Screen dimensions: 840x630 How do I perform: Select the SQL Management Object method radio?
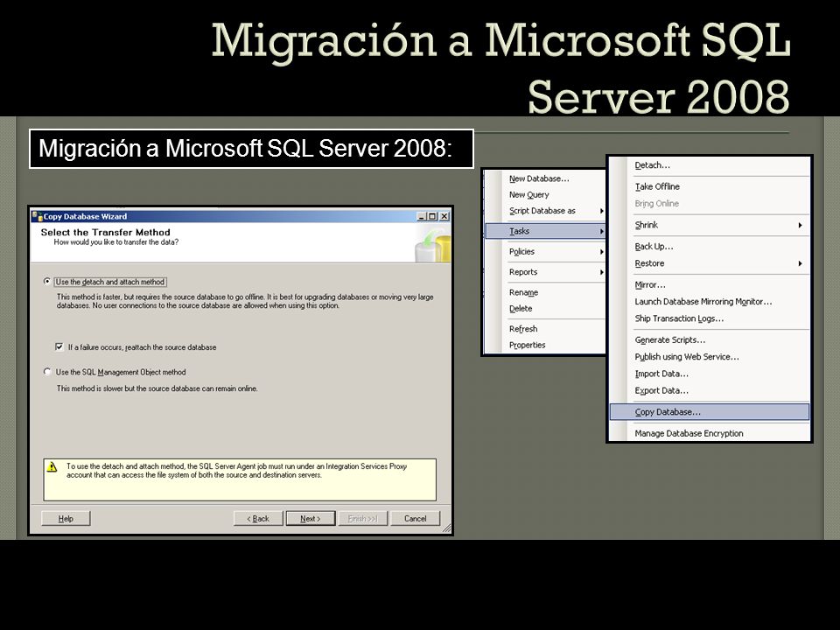[x=47, y=371]
